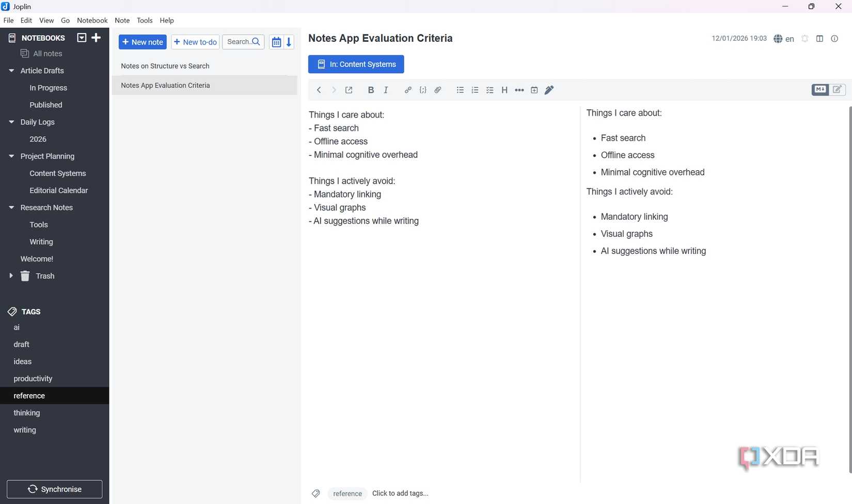Switch to rich text editor mode

click(838, 90)
